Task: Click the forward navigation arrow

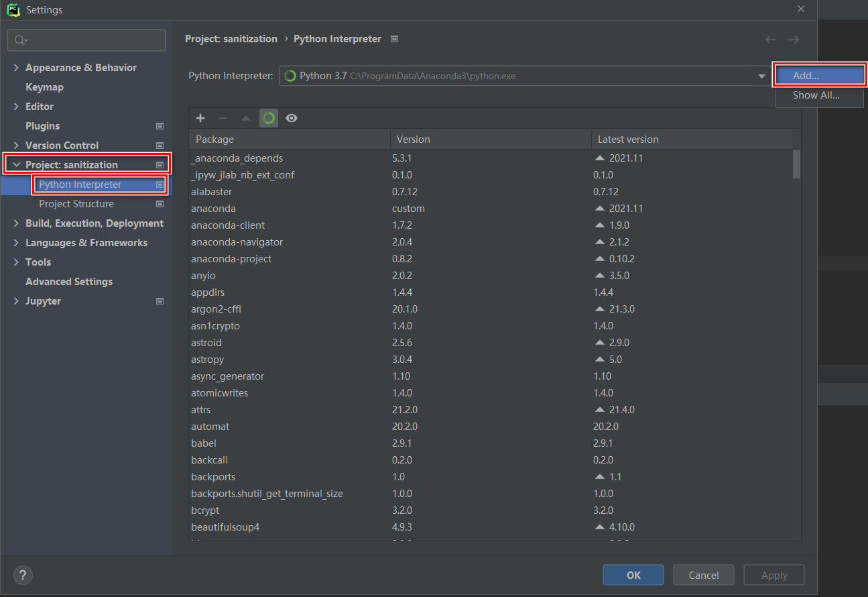Action: (x=794, y=40)
